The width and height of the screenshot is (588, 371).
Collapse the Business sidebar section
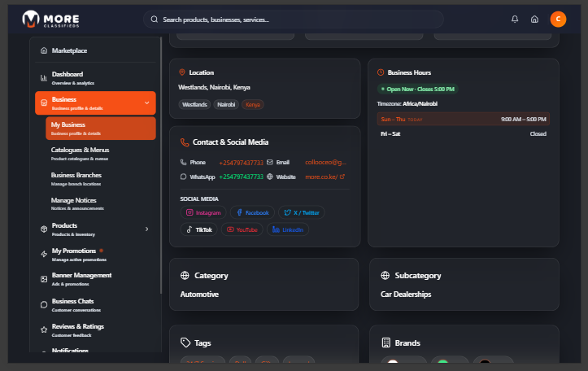pyautogui.click(x=146, y=103)
